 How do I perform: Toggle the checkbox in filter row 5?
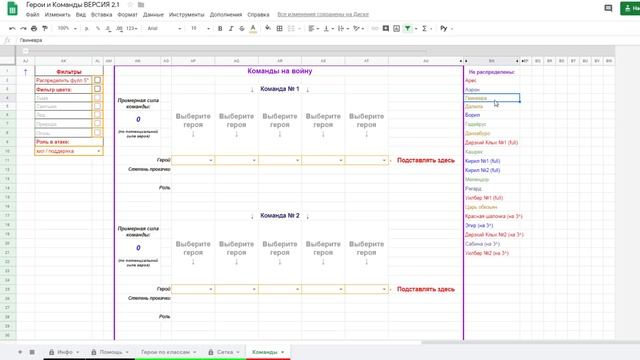97,107
